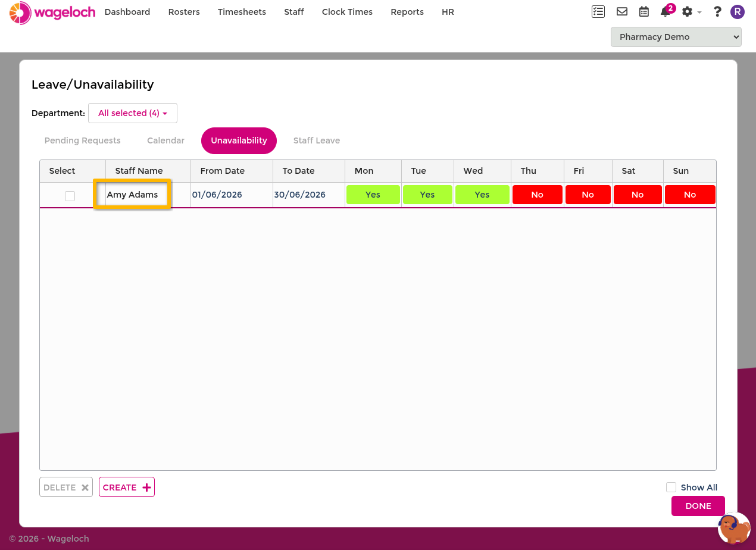The width and height of the screenshot is (756, 550).
Task: Click the DELETE button
Action: (x=66, y=487)
